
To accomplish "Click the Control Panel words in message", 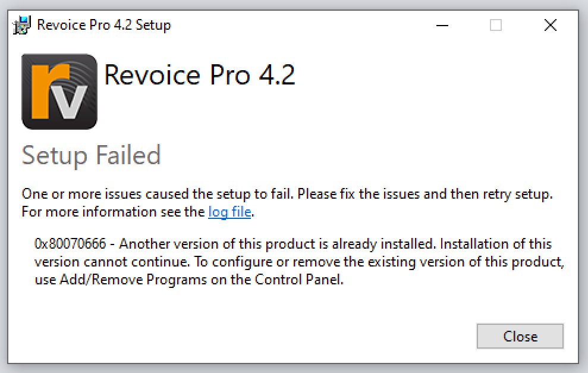I will 299,280.
